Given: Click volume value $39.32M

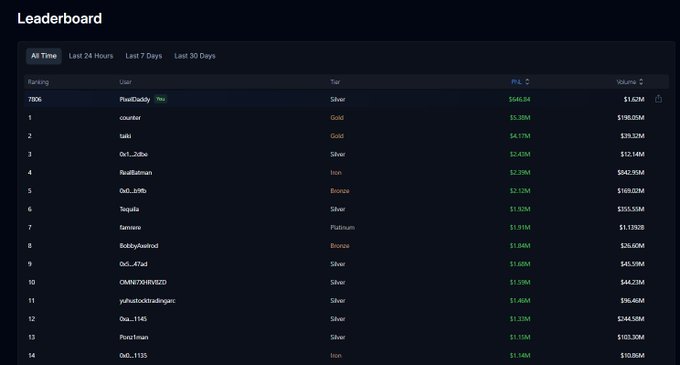Looking at the screenshot, I should pyautogui.click(x=632, y=136).
